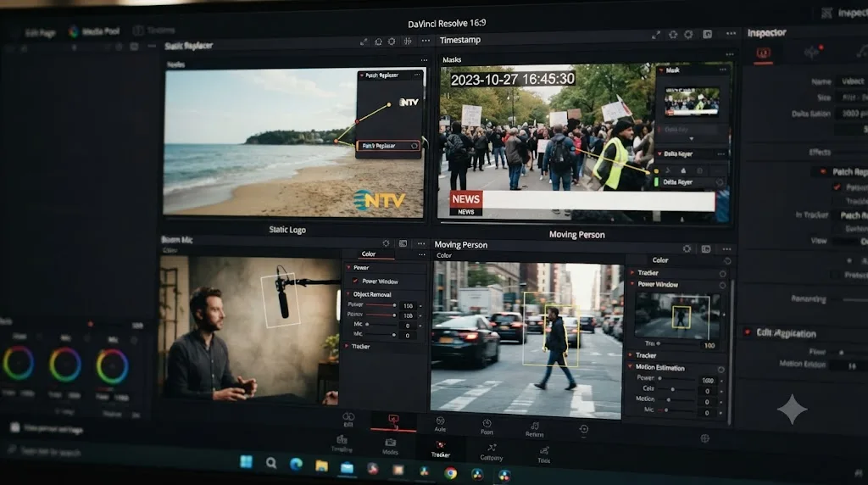Click the first Object Removal value field 100
The image size is (868, 485).
pyautogui.click(x=409, y=305)
